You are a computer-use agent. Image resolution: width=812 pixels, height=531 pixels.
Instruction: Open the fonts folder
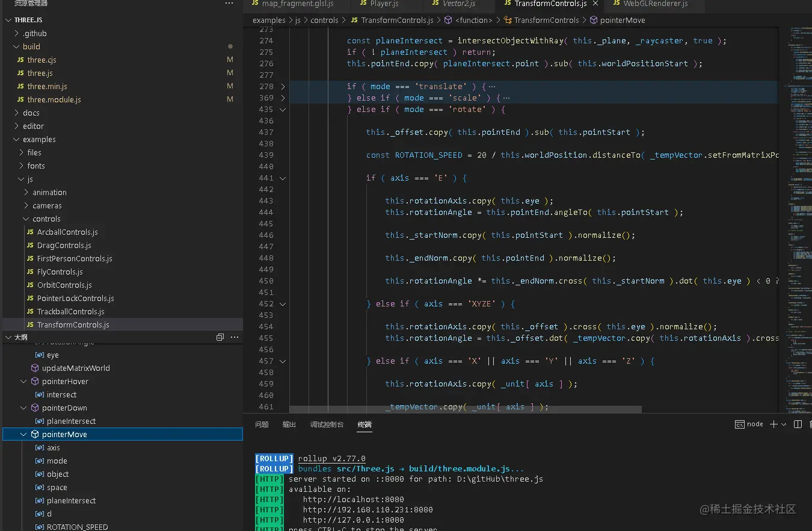click(123, 166)
